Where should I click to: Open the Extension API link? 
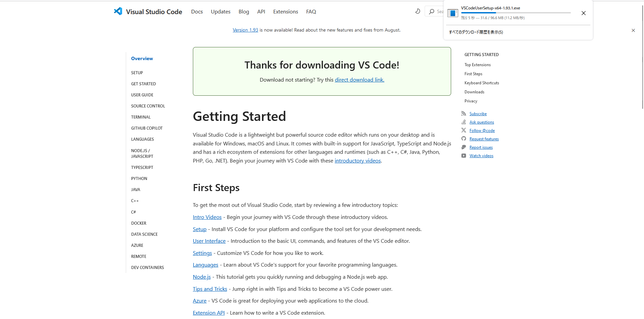(209, 313)
